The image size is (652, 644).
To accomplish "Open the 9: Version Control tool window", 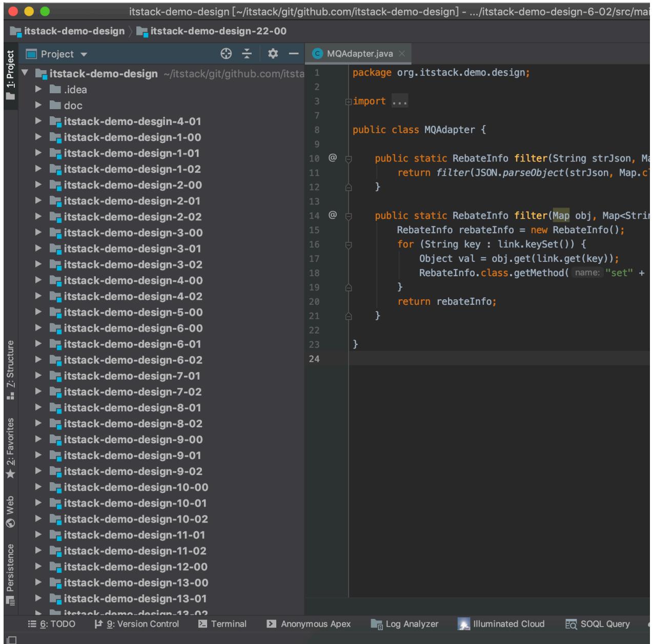I will 137,624.
